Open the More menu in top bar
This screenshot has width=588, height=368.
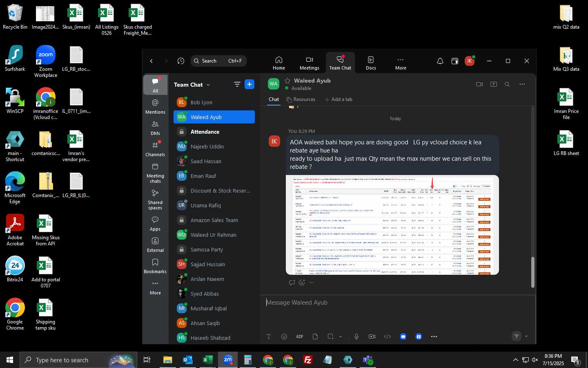click(x=401, y=63)
